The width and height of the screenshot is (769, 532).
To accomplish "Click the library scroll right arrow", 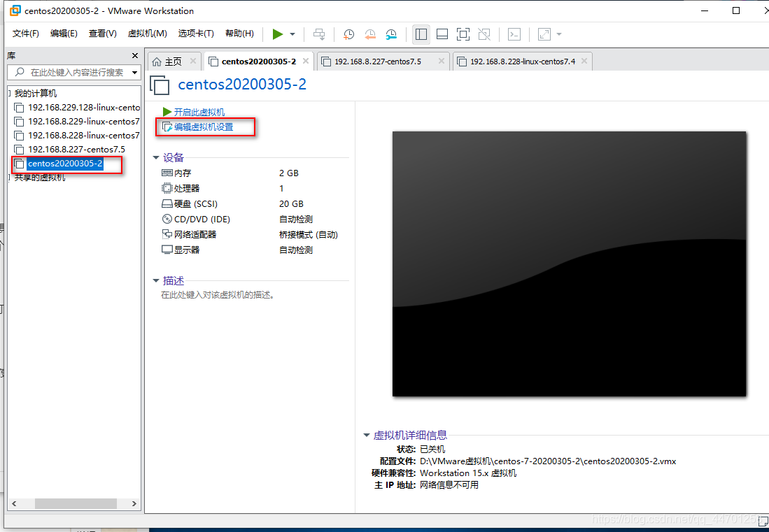I will (134, 503).
